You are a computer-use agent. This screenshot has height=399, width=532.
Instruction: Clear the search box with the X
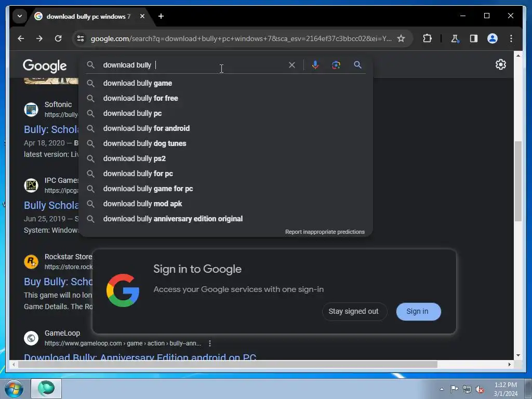click(x=292, y=65)
